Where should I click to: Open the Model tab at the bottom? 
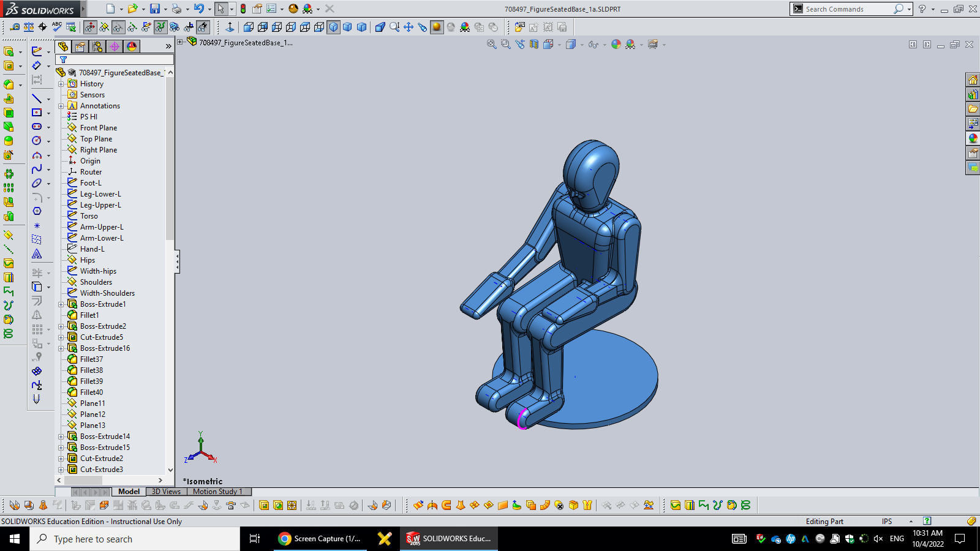(129, 492)
